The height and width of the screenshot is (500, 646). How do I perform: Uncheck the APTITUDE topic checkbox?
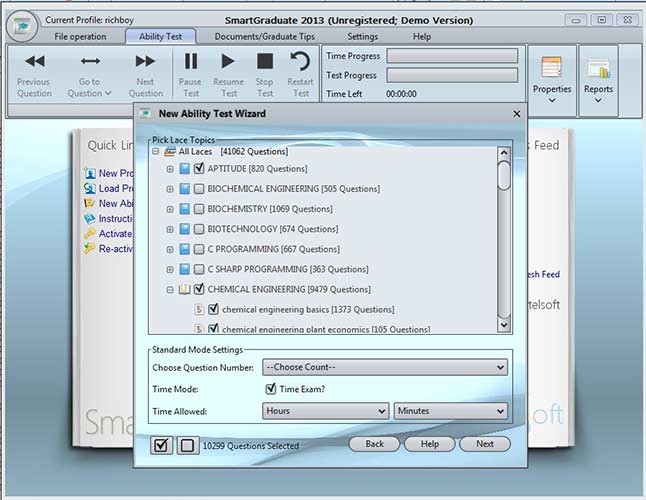coord(199,168)
